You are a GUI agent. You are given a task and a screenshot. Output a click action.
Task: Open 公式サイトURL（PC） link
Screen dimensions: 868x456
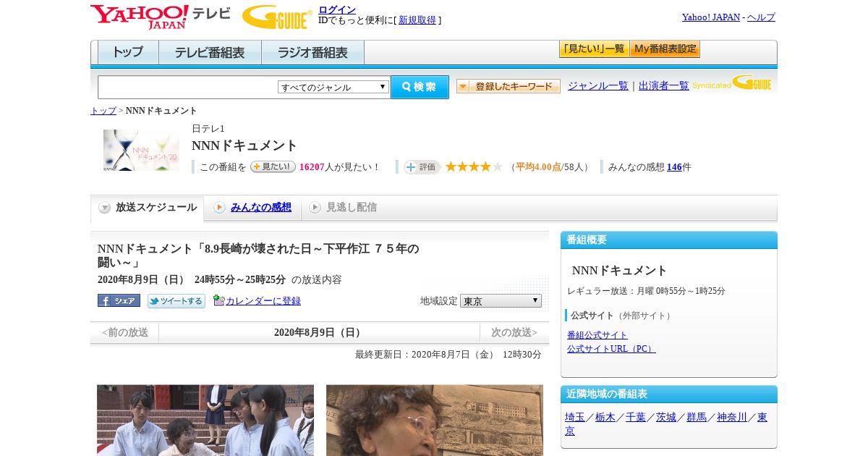point(611,349)
